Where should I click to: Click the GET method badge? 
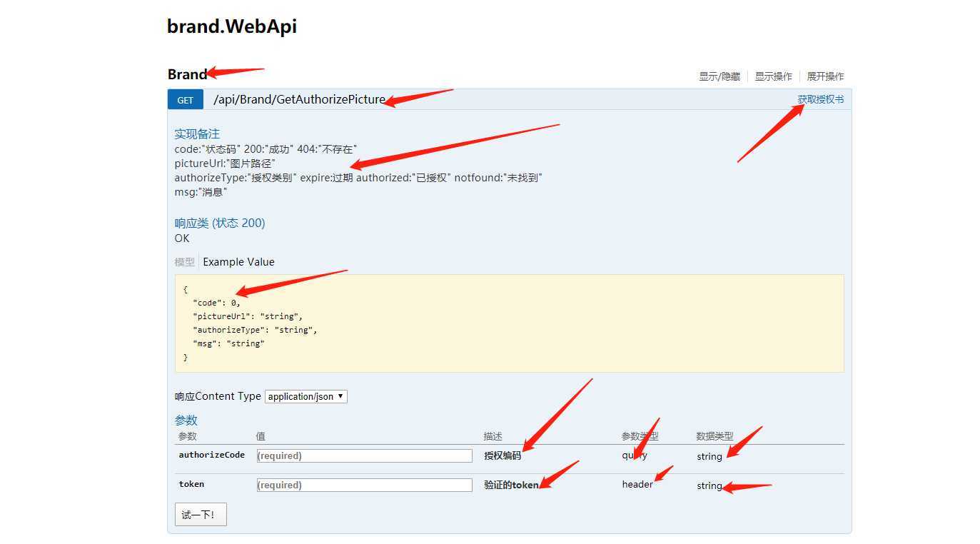coord(186,100)
